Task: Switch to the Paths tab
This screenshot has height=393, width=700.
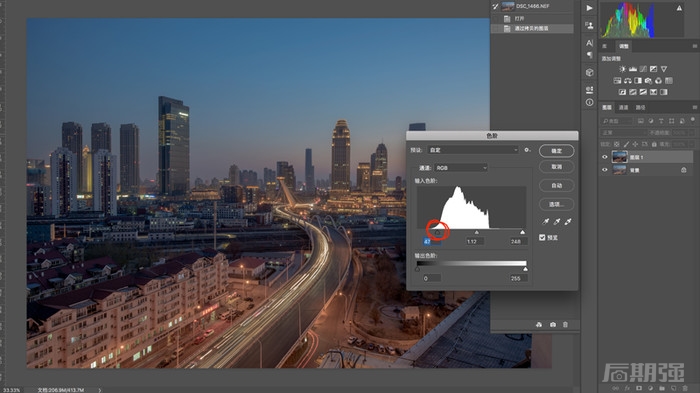Action: point(641,108)
